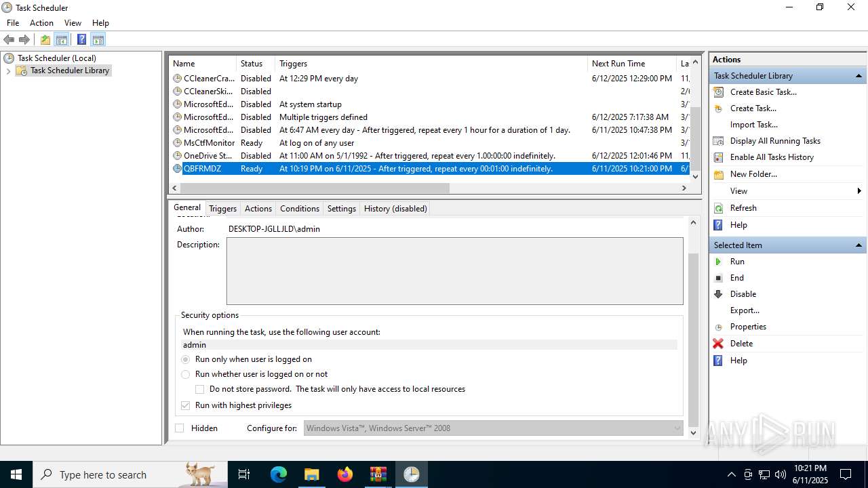Switch to the Conditions tab
868x488 pixels.
(x=300, y=209)
